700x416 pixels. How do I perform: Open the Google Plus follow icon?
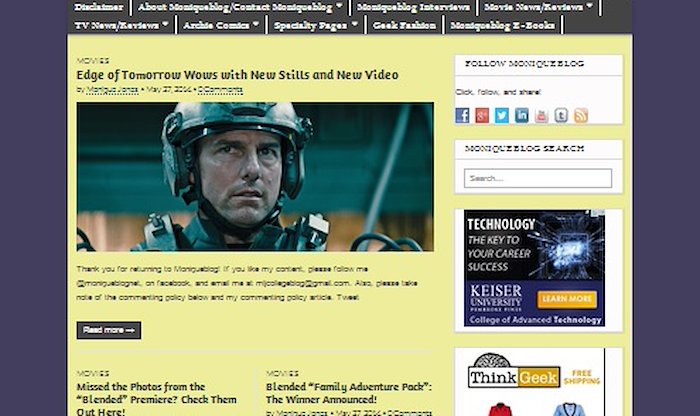(x=482, y=116)
